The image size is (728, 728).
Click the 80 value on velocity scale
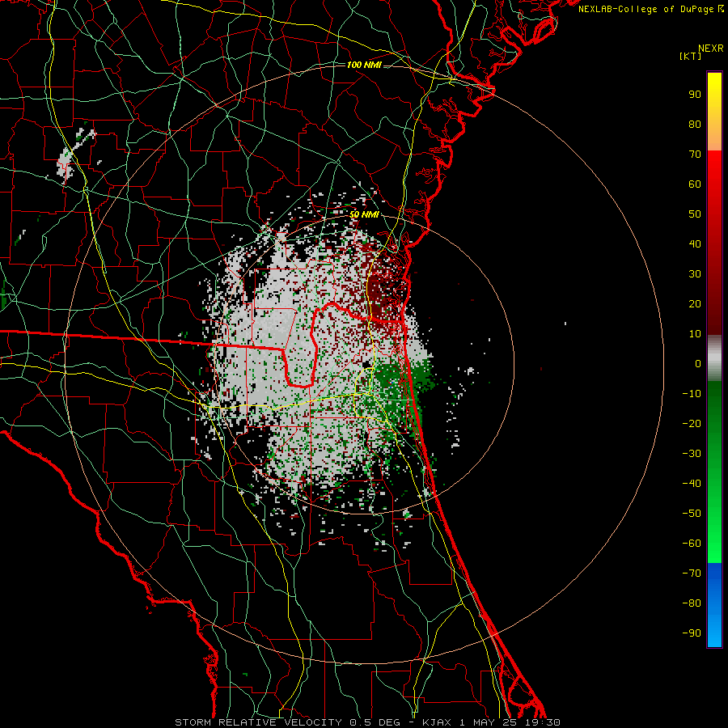695,124
